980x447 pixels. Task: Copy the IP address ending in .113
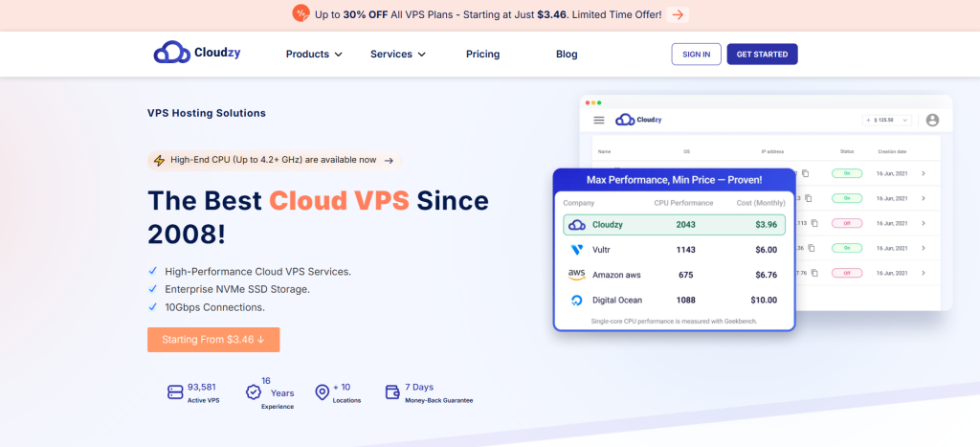[x=813, y=223]
